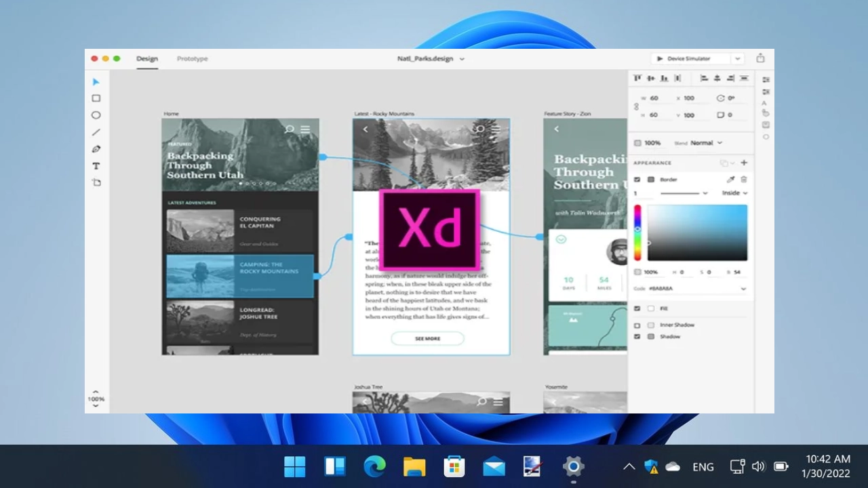Screen dimensions: 868x488
Task: Click the Align Top icon
Action: tap(637, 79)
